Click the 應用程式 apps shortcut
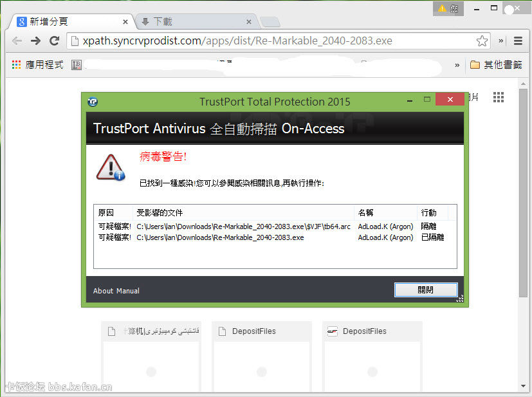Image resolution: width=532 pixels, height=397 pixels. coord(37,65)
